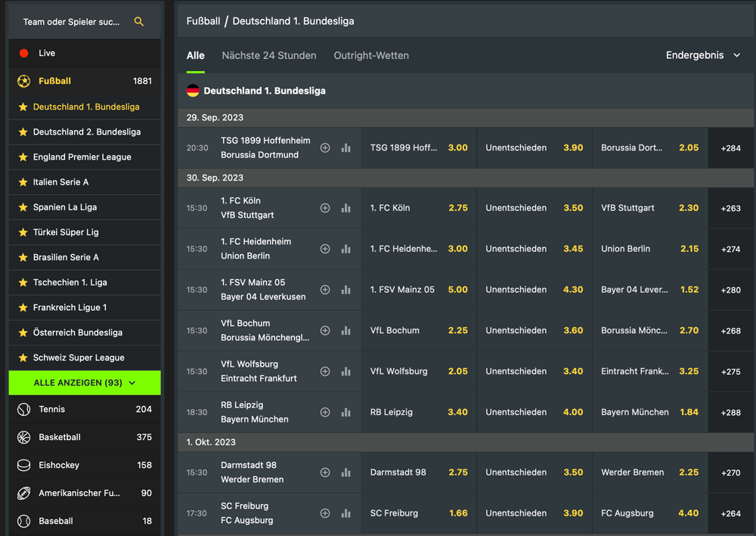Open VfL Bochum vs Mönchengladbach match details
Screen dimensions: 756x536
tap(265, 330)
